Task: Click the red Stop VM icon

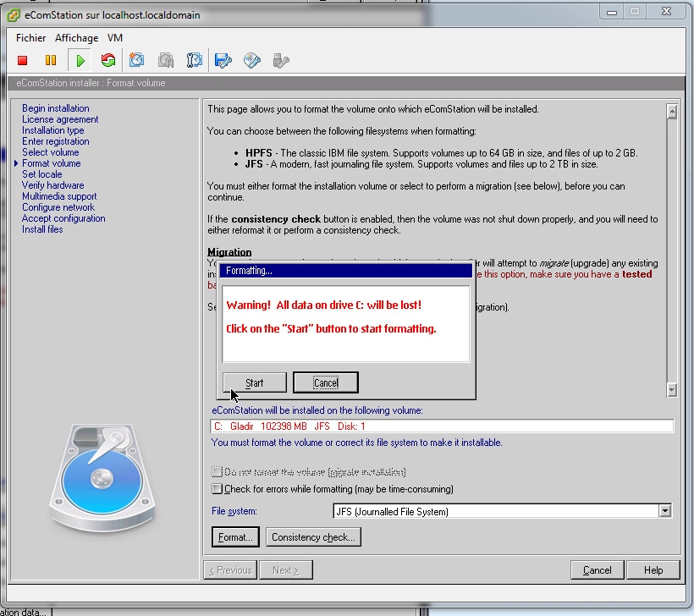Action: point(22,61)
